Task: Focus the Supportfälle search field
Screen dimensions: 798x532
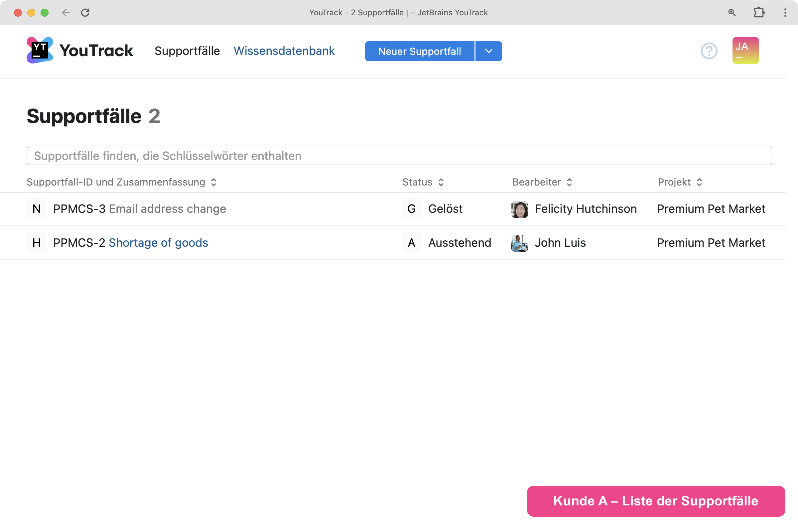Action: point(399,156)
